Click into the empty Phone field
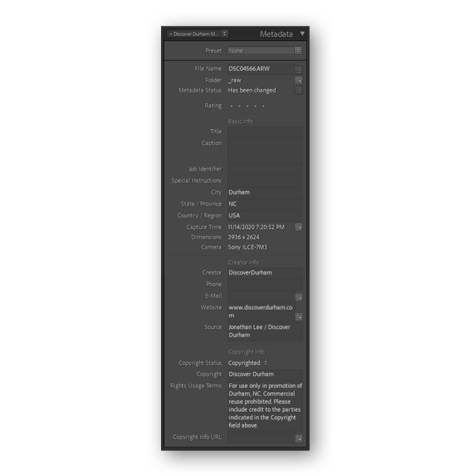The height and width of the screenshot is (476, 470). [265, 284]
